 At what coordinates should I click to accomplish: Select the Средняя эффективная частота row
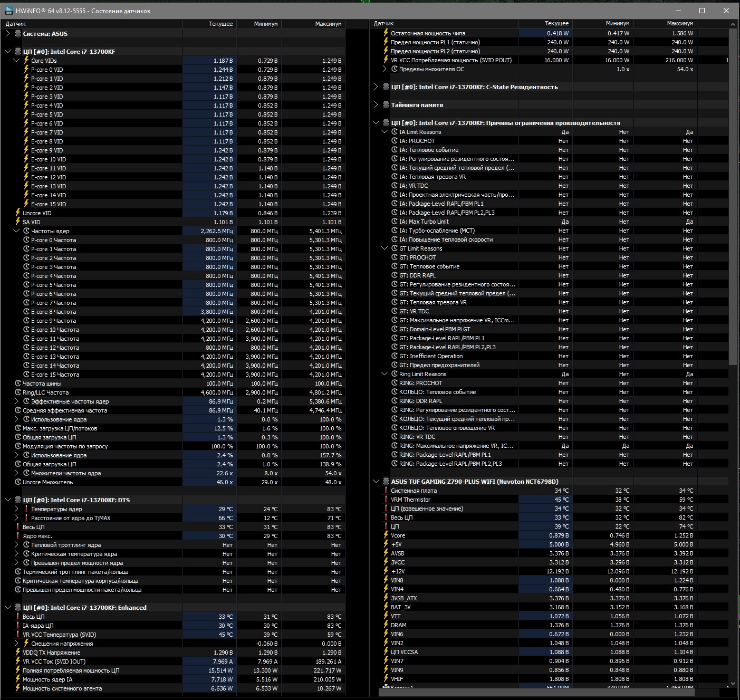coord(174,410)
